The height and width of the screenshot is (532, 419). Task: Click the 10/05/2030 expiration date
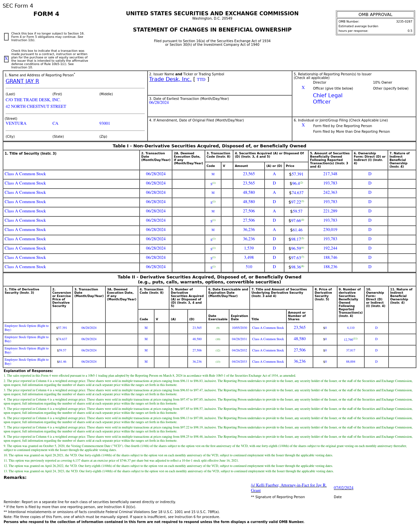(x=239, y=328)
